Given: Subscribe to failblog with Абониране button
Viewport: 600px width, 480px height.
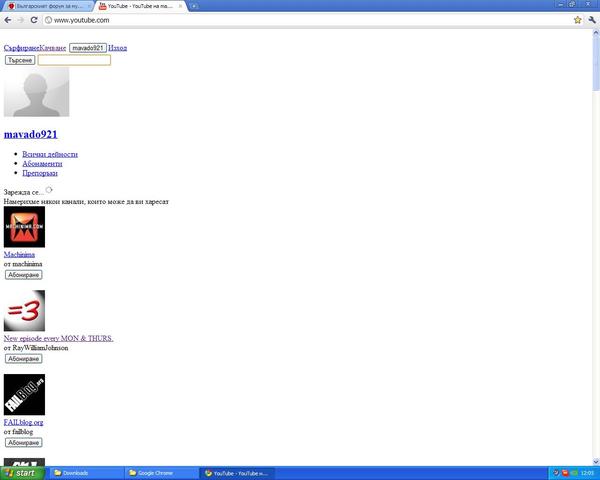Looking at the screenshot, I should click(23, 442).
